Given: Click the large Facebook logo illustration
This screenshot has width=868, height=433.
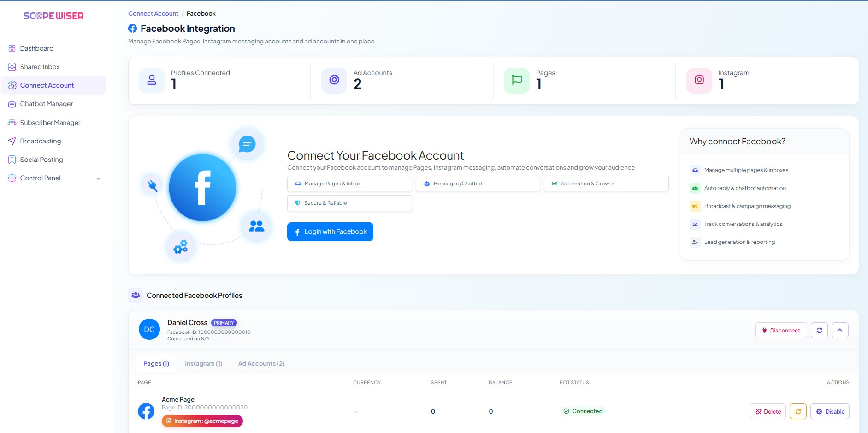Looking at the screenshot, I should [202, 188].
